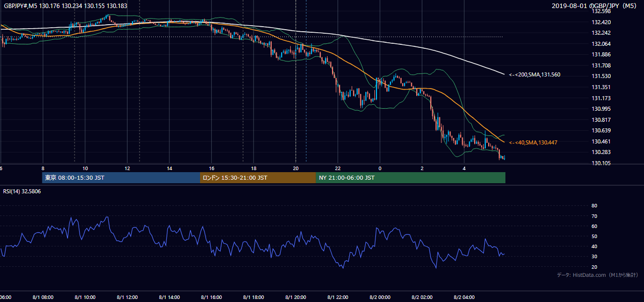Click price axis label 130.105
The image size is (644, 302).
pos(601,163)
